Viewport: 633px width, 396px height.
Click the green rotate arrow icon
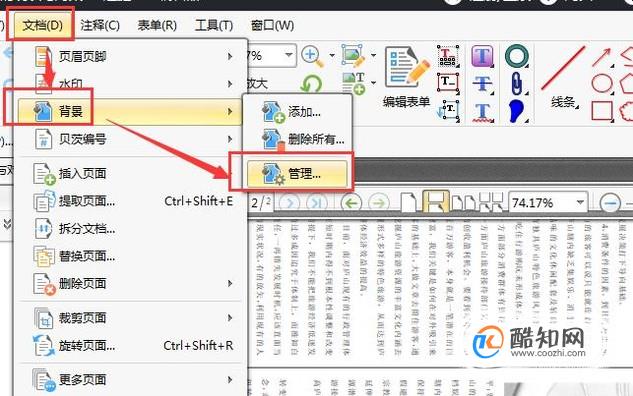311,84
